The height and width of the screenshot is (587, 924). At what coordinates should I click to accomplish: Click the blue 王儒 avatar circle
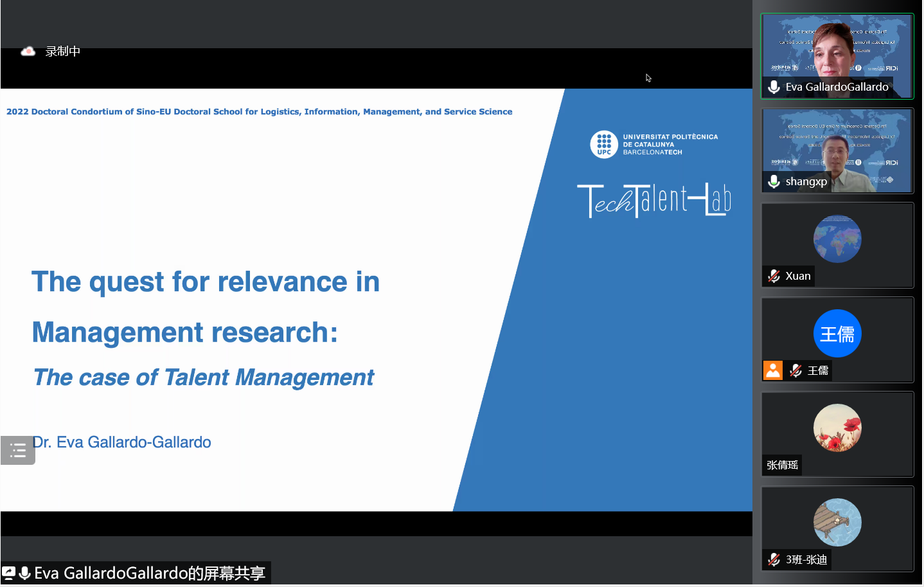click(837, 333)
